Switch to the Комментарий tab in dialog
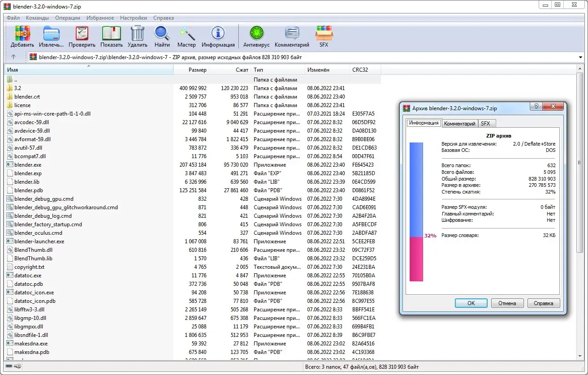This screenshot has height=375, width=588. (459, 124)
